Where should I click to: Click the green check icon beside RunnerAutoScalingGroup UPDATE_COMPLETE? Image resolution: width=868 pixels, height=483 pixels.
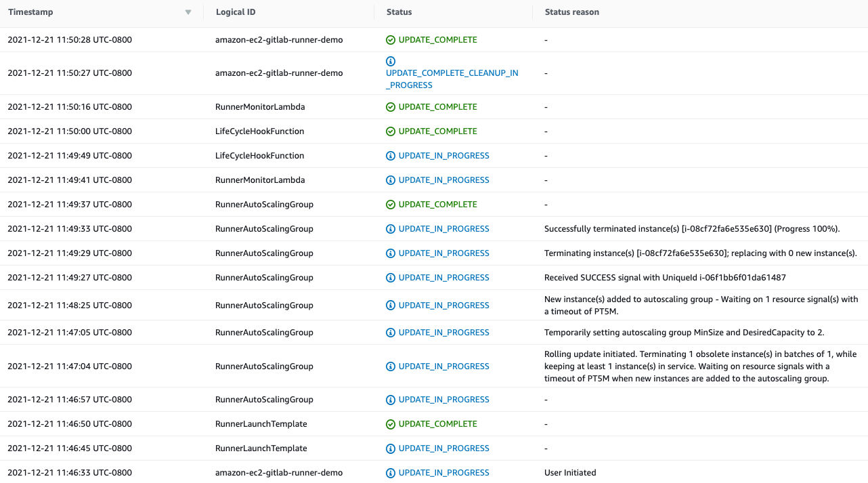(390, 204)
